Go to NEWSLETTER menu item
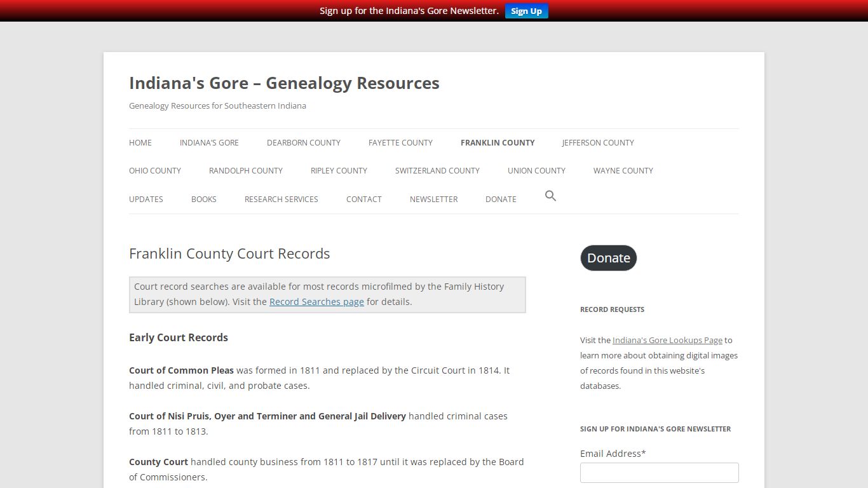Image resolution: width=868 pixels, height=488 pixels. pyautogui.click(x=434, y=200)
